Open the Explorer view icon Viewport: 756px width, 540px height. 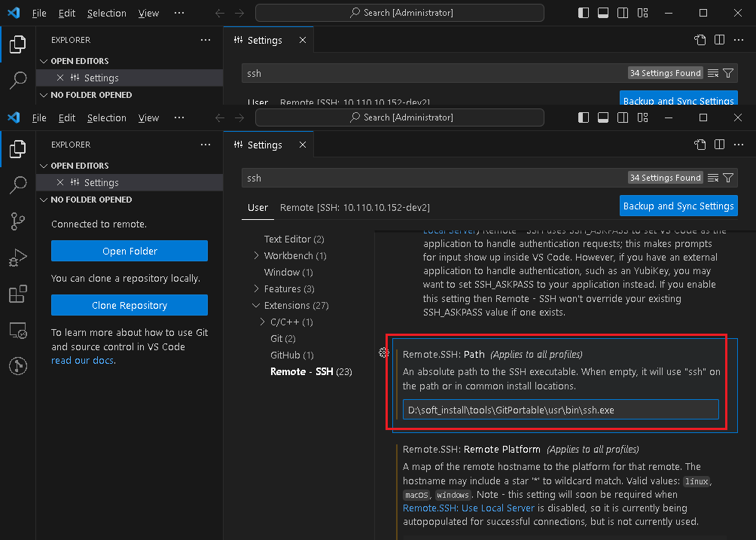coord(17,149)
